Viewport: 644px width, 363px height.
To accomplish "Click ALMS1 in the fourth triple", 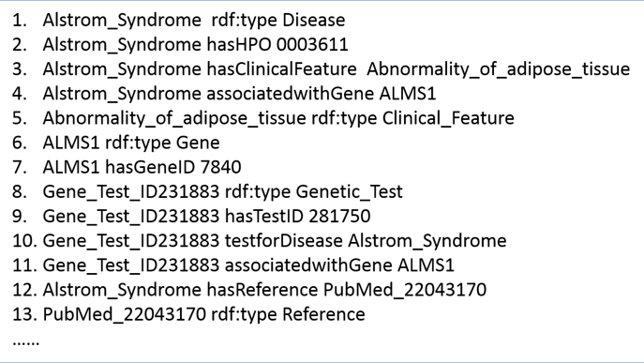I will [x=408, y=94].
